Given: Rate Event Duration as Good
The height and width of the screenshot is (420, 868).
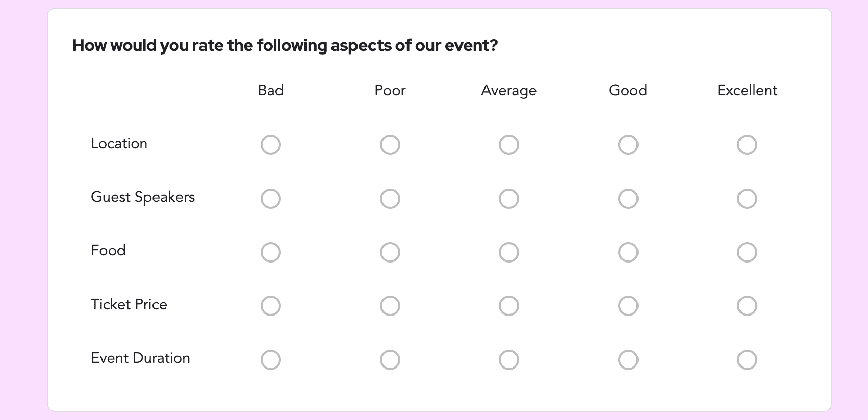Looking at the screenshot, I should click(x=628, y=359).
